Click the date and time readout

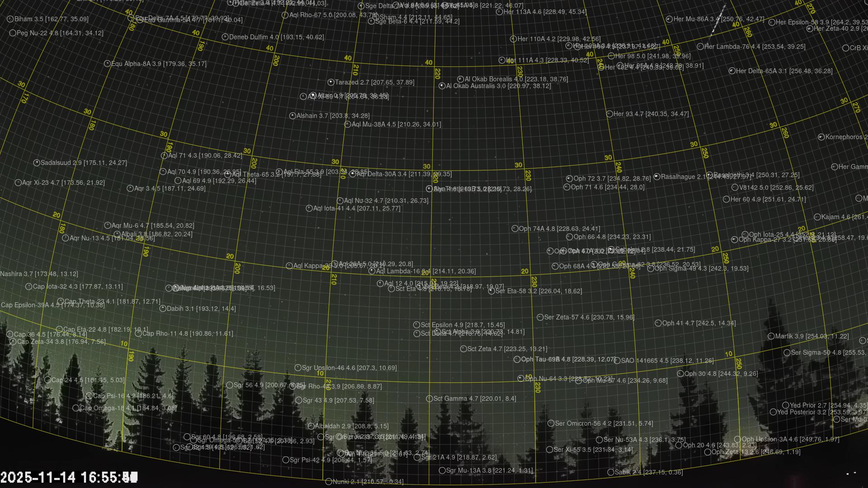(x=69, y=477)
